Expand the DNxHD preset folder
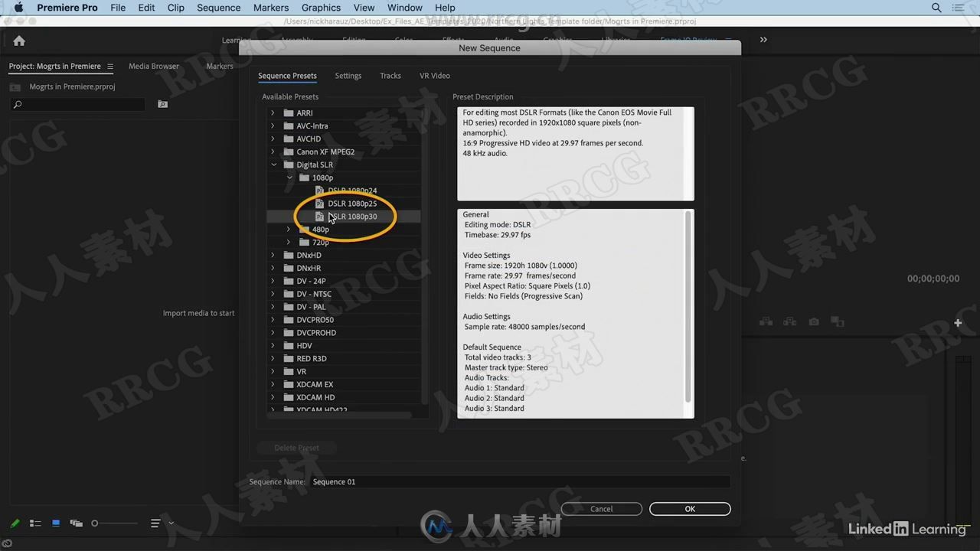 tap(273, 256)
